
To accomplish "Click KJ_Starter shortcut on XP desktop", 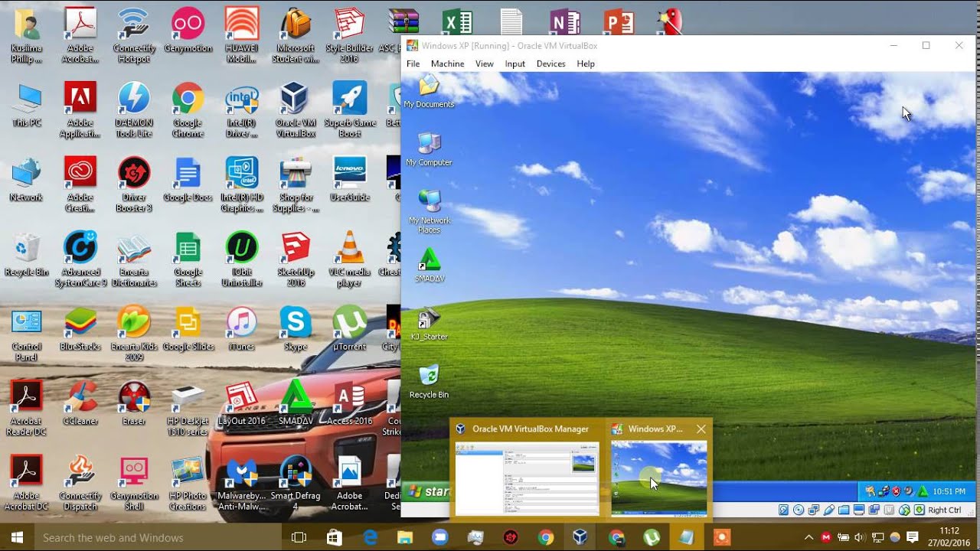I will [429, 324].
